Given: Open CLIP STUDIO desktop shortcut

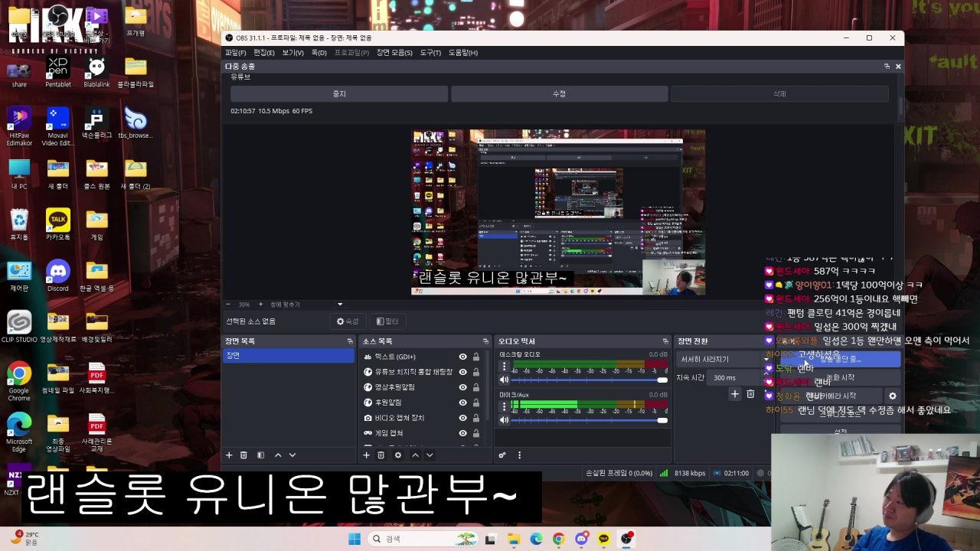Looking at the screenshot, I should click(x=19, y=327).
